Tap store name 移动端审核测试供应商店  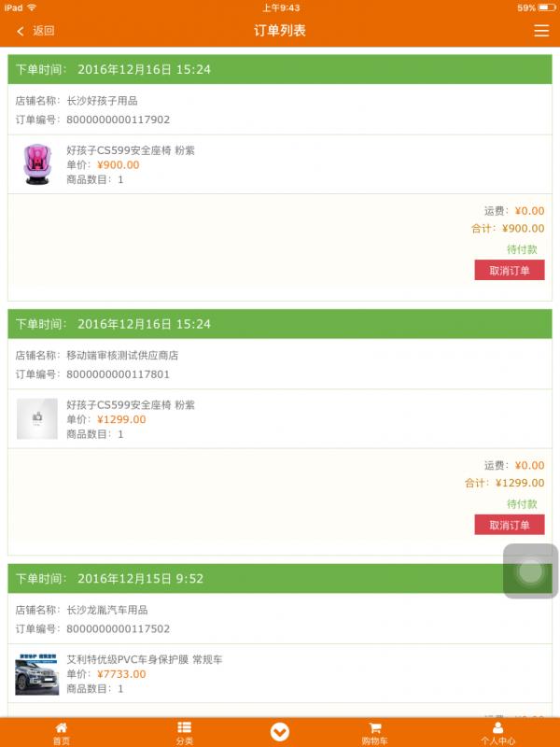122,356
